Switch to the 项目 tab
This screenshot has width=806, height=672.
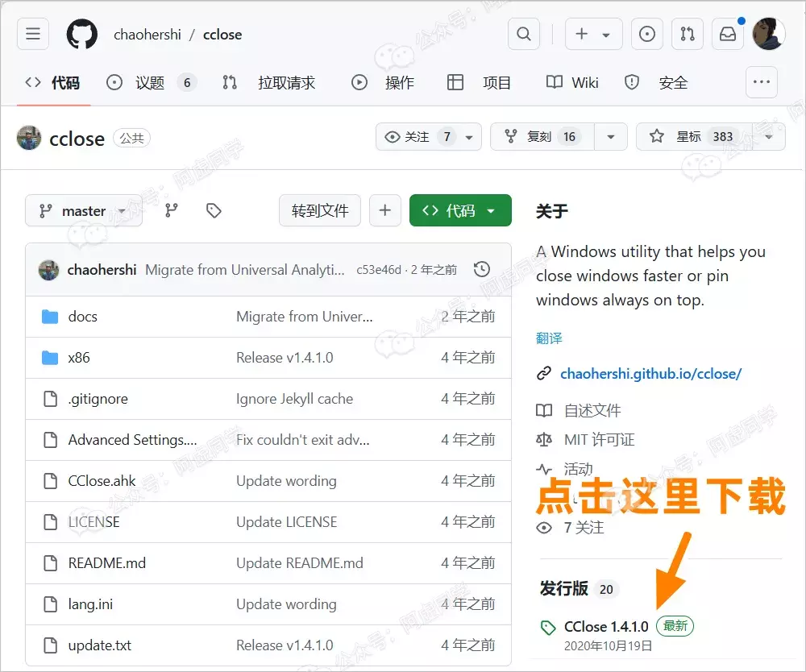point(479,82)
